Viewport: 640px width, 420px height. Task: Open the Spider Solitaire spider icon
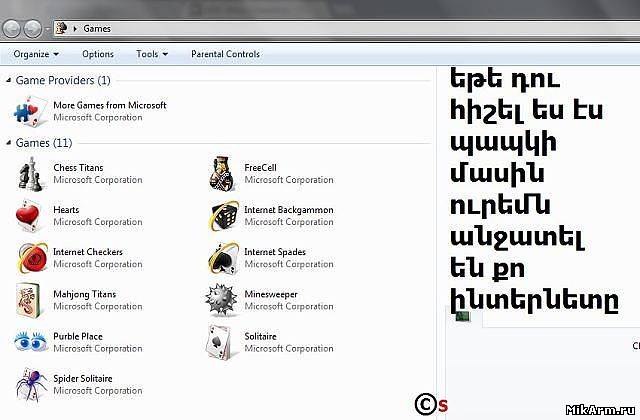coord(32,384)
